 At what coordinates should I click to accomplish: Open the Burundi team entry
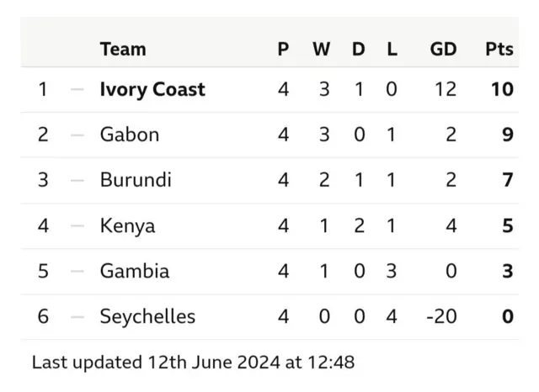coord(135,180)
